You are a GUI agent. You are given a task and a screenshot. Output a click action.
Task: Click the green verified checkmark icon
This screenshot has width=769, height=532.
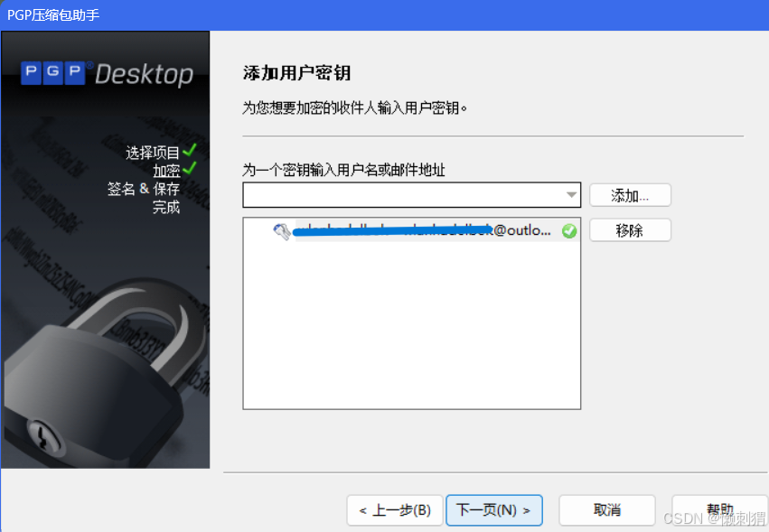[569, 230]
